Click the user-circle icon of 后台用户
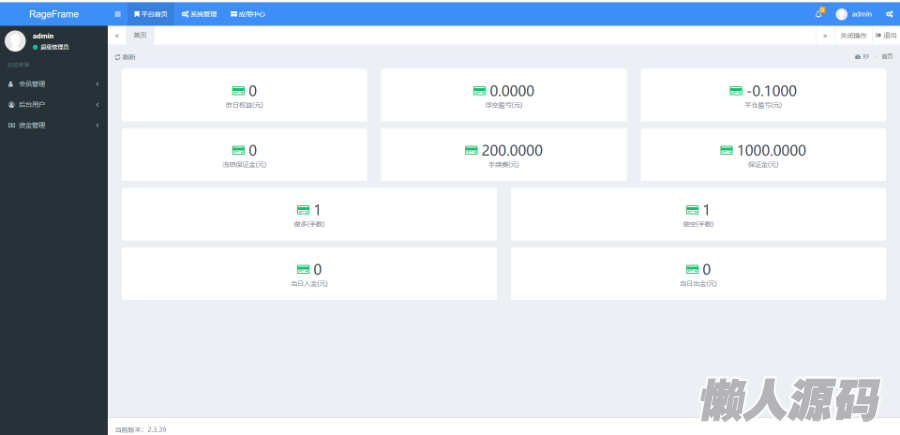Viewport: 900px width, 435px height. coord(11,104)
